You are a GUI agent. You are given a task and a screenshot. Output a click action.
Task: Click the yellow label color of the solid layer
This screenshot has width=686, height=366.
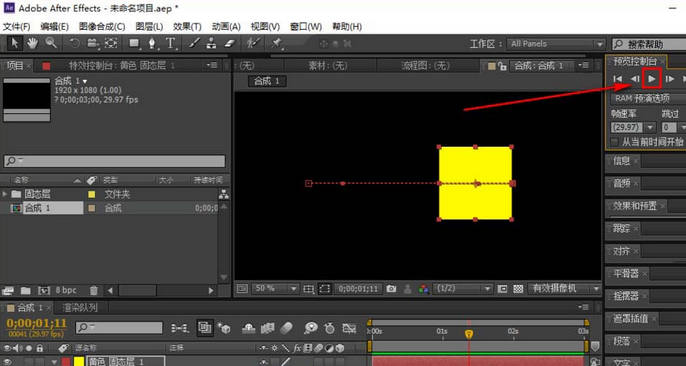click(x=79, y=362)
